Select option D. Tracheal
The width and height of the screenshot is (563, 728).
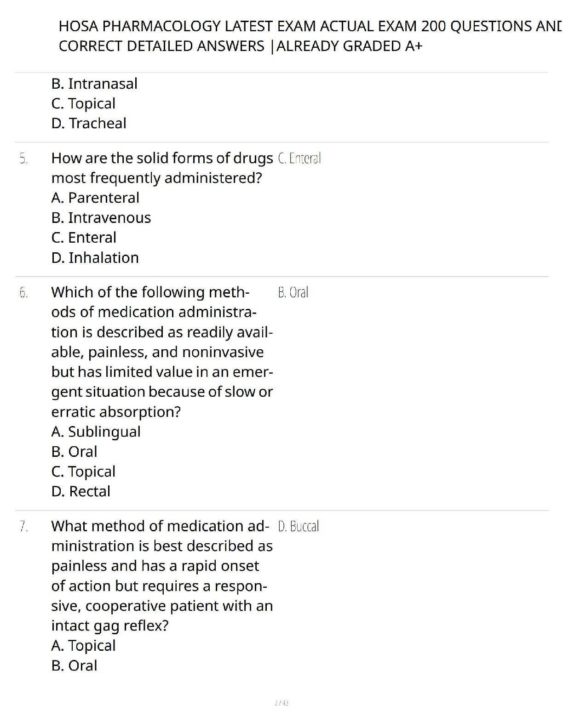pos(89,123)
